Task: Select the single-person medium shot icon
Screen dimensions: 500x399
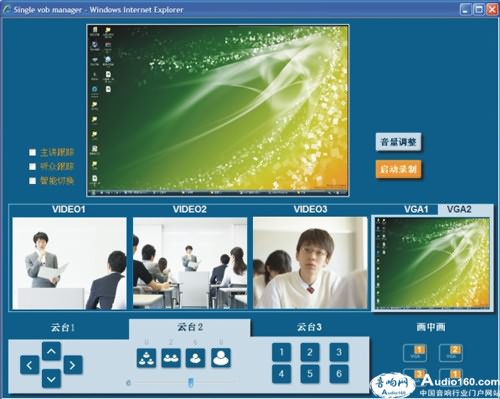Action: 195,358
